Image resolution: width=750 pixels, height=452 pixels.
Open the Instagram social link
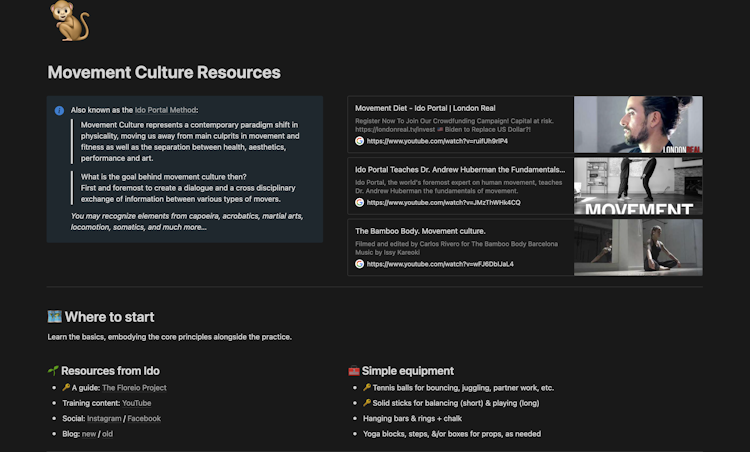[104, 419]
